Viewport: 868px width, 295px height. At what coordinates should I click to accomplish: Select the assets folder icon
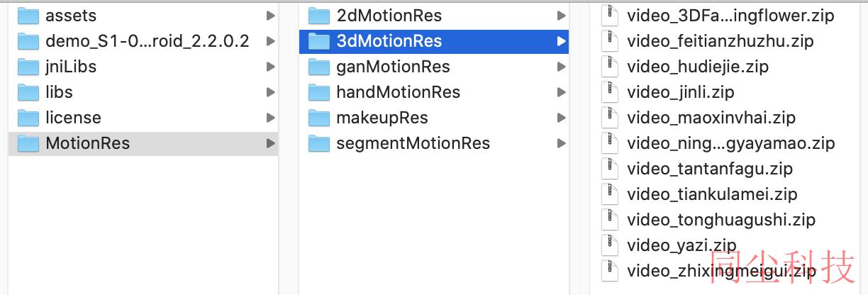(x=28, y=16)
